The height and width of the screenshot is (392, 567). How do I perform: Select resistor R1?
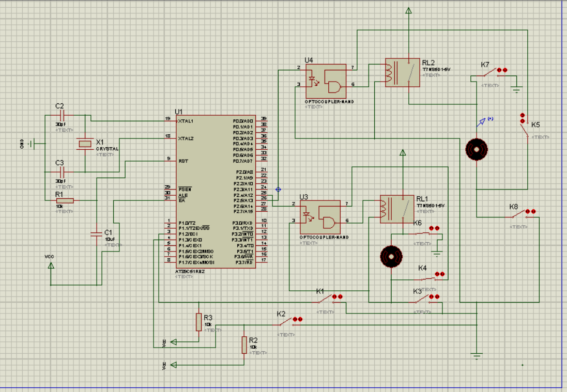tap(65, 200)
